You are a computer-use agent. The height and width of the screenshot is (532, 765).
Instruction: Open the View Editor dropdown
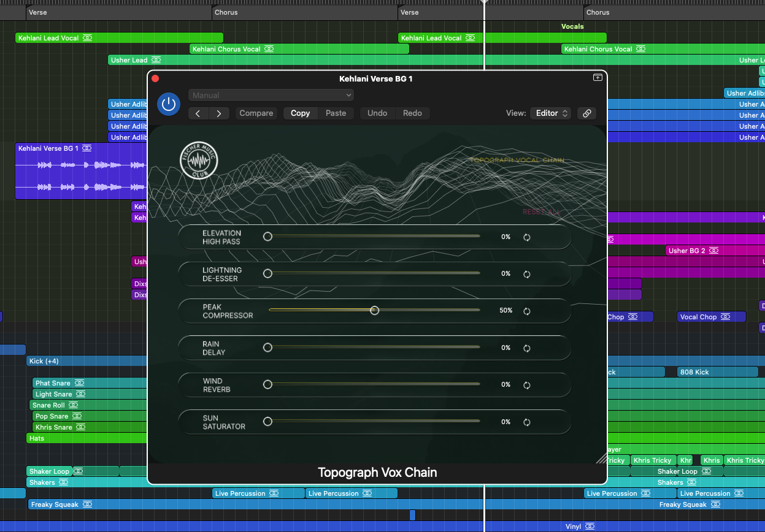[550, 113]
